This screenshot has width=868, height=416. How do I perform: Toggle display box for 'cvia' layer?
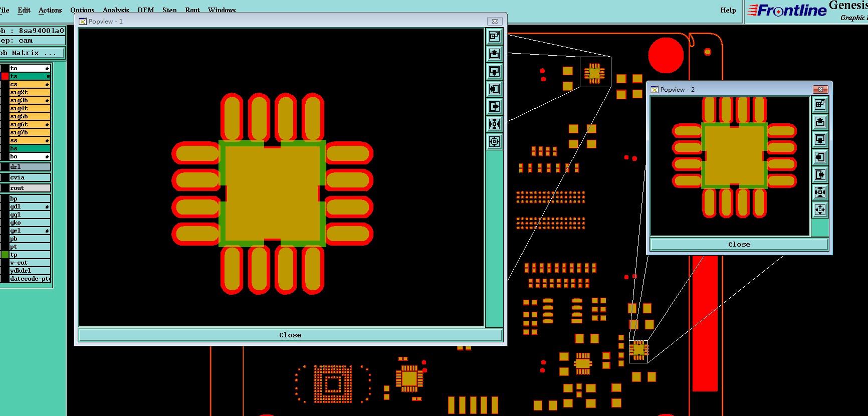click(5, 177)
